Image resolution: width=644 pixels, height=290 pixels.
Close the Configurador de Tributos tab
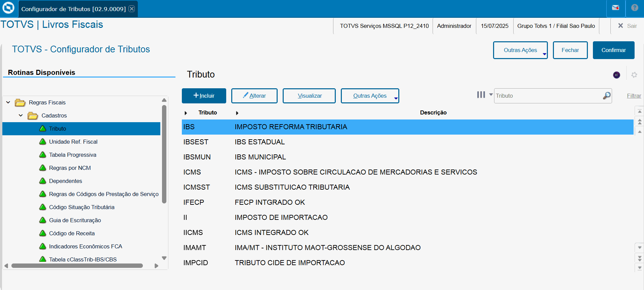click(132, 9)
